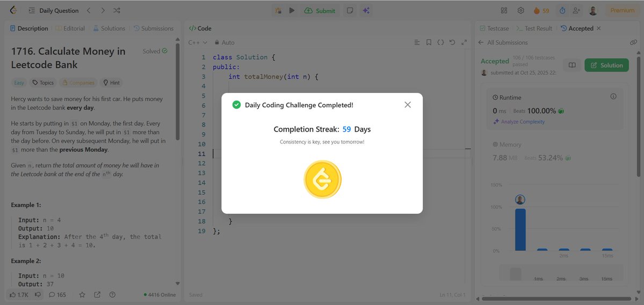
Task: Close the Daily Challenge Completed dialog
Action: (x=408, y=105)
